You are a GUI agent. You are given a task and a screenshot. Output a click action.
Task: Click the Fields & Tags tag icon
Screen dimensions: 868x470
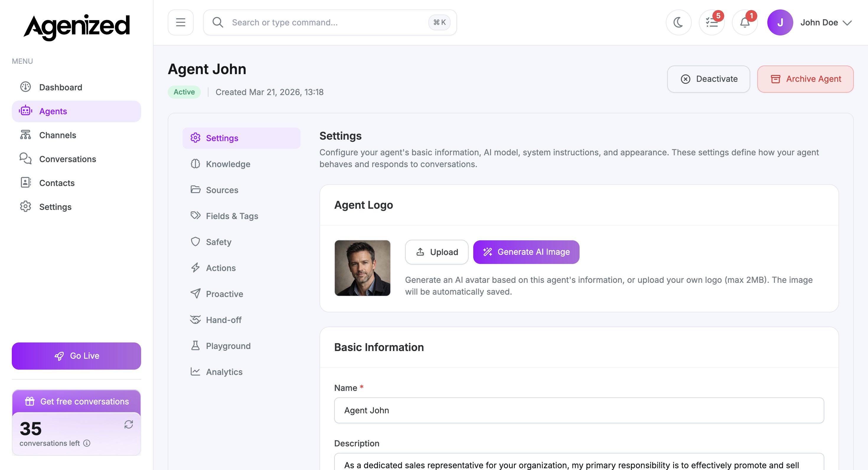pos(195,215)
